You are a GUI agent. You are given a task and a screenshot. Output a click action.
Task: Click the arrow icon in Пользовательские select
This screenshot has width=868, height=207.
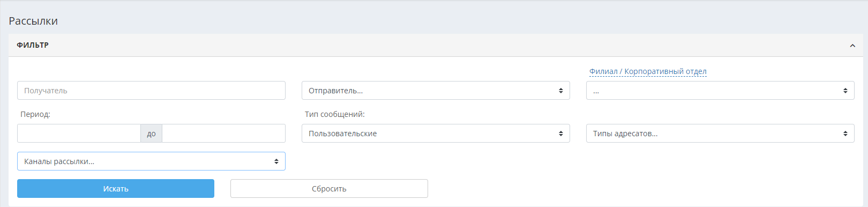click(x=561, y=134)
